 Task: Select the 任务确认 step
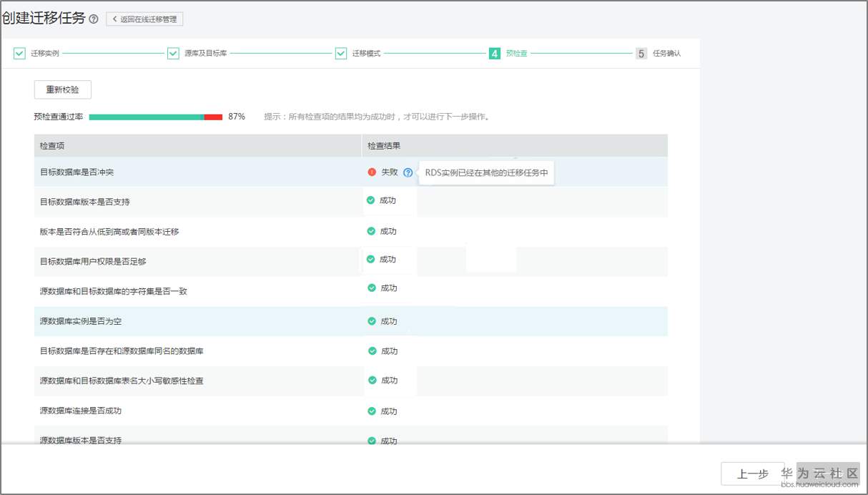click(666, 54)
